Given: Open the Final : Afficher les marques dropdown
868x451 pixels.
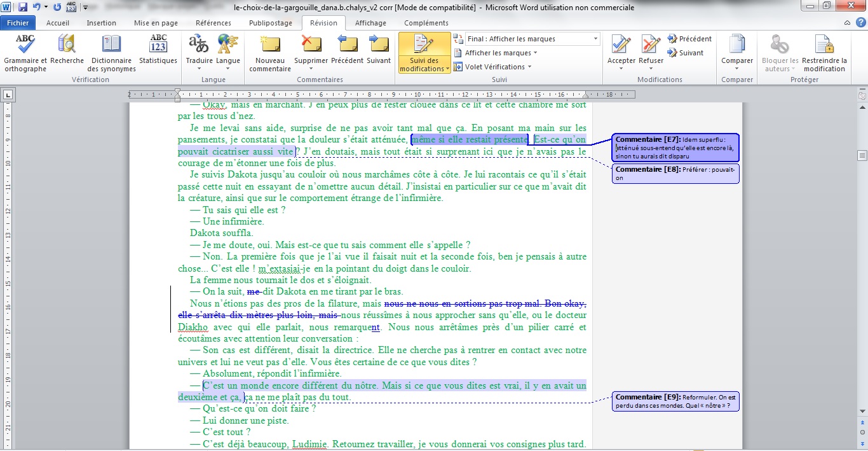Looking at the screenshot, I should pyautogui.click(x=532, y=39).
